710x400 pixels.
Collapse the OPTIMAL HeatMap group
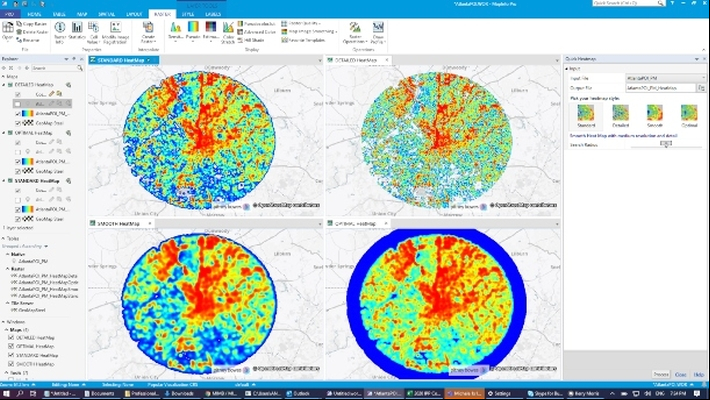click(x=4, y=133)
